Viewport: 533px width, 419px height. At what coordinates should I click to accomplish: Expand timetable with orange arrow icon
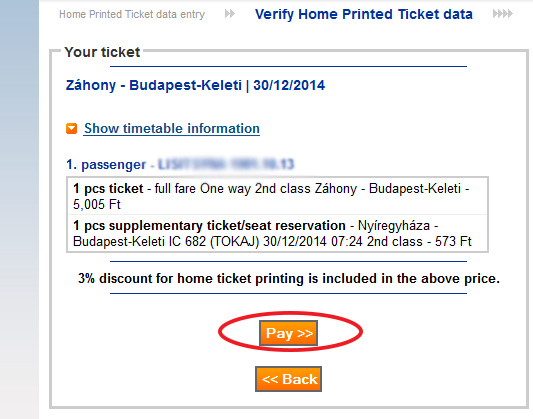(x=71, y=129)
